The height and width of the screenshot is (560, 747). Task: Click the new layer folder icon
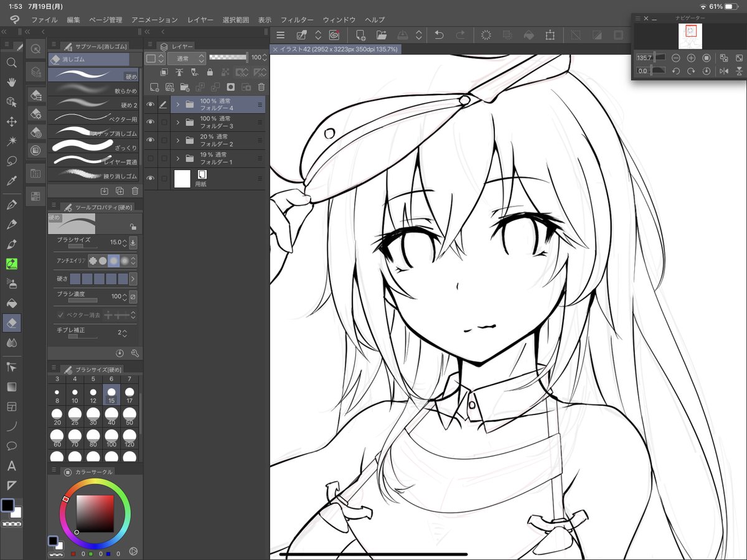point(185,87)
